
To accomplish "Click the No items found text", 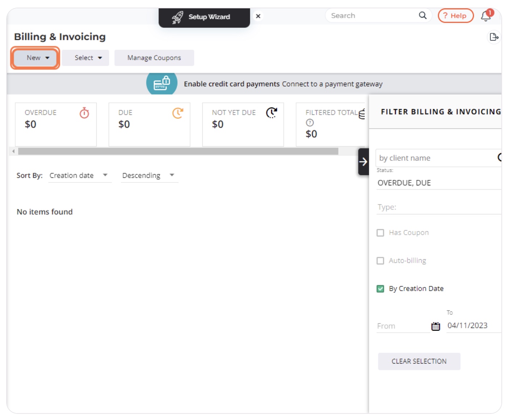I will click(x=45, y=212).
